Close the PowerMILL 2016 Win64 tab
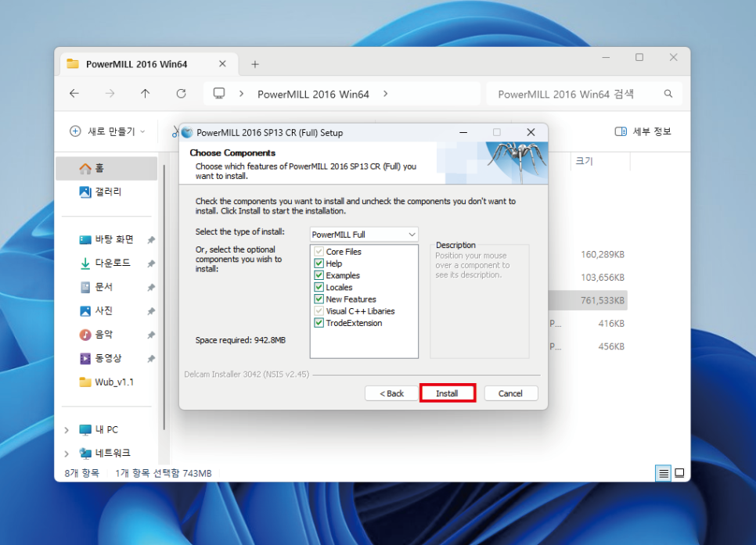The height and width of the screenshot is (545, 756). click(x=222, y=63)
